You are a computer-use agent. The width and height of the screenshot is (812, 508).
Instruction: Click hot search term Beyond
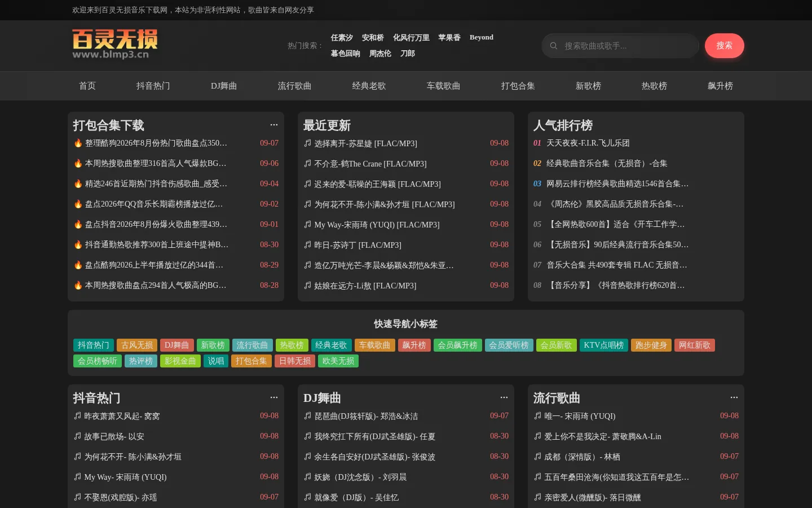482,37
